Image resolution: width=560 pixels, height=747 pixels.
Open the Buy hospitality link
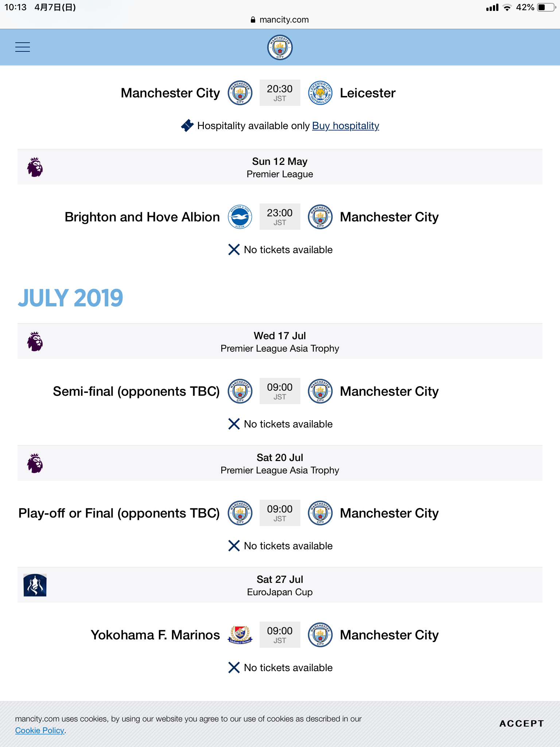click(345, 126)
